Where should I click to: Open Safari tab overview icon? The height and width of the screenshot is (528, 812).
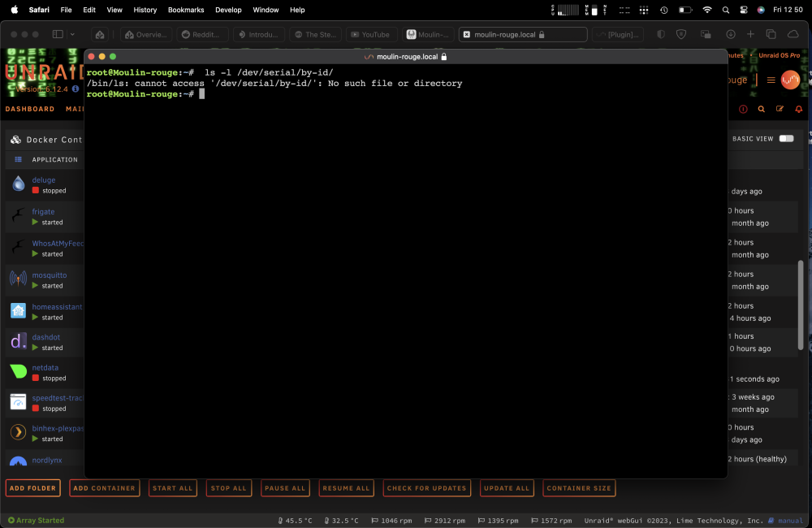771,34
